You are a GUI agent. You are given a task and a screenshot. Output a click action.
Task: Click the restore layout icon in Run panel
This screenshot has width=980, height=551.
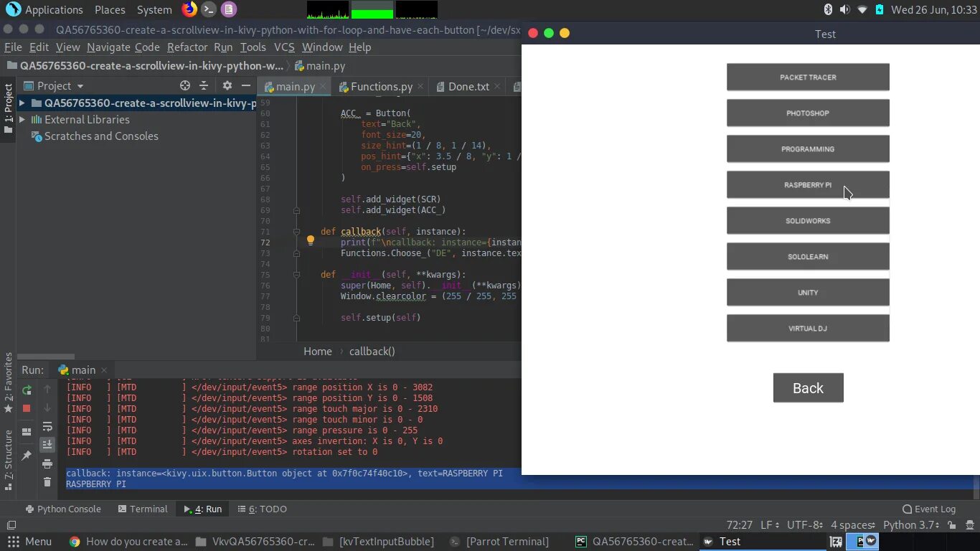point(27,432)
